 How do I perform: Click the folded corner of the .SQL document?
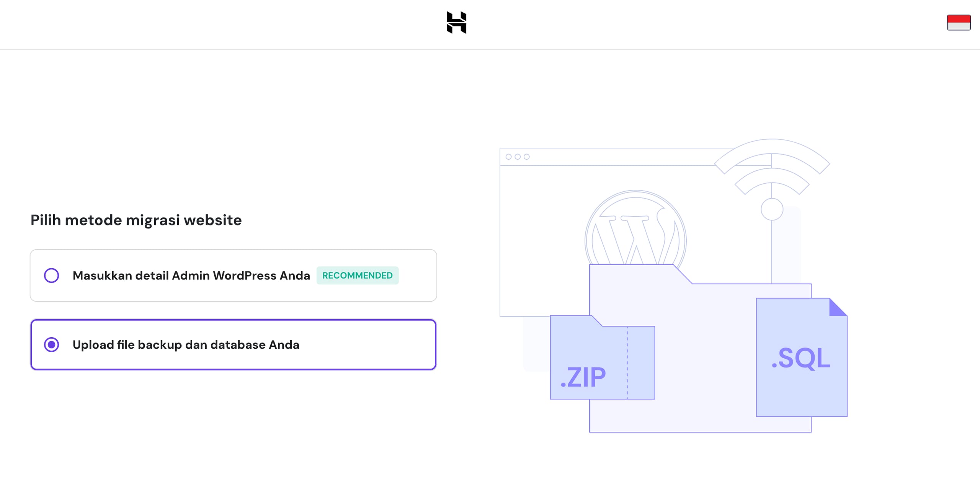coord(837,308)
